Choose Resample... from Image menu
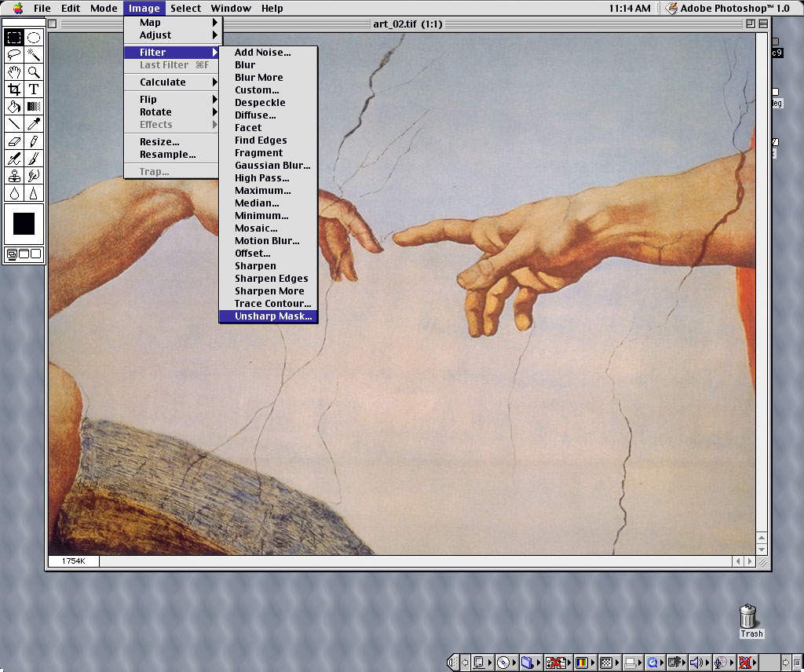This screenshot has width=804, height=672. pyautogui.click(x=171, y=155)
